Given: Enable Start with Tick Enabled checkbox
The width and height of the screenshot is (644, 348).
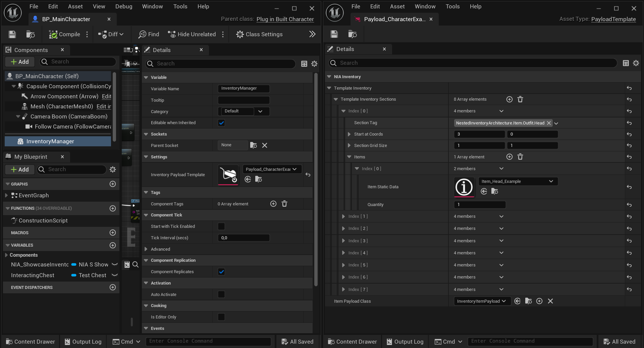Looking at the screenshot, I should pyautogui.click(x=221, y=227).
